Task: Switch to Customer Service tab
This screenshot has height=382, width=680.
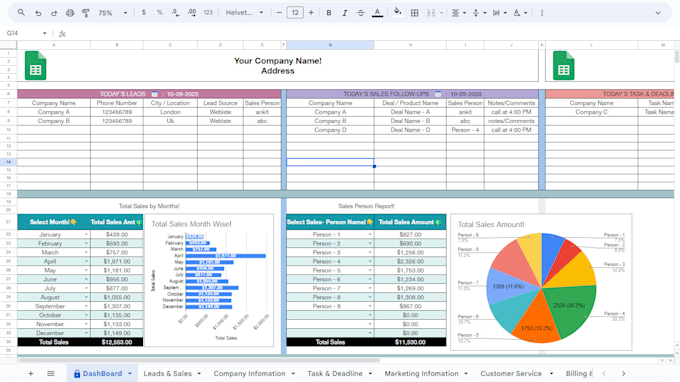Action: [x=511, y=373]
